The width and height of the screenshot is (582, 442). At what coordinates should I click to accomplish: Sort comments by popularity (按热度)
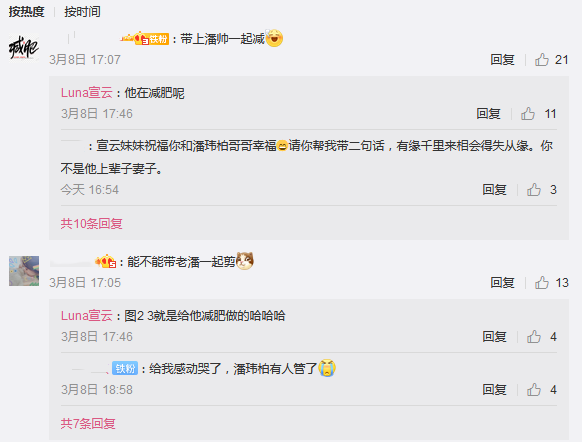click(x=26, y=12)
